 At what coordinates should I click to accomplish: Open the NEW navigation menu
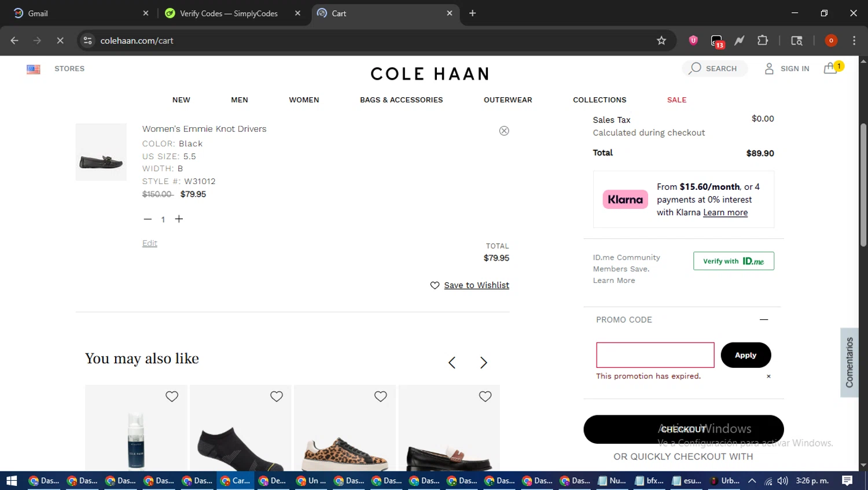point(181,100)
